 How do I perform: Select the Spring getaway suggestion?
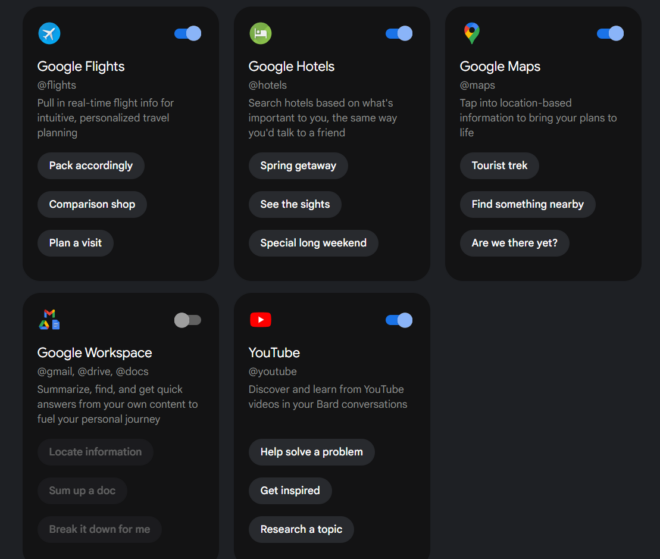pyautogui.click(x=298, y=165)
